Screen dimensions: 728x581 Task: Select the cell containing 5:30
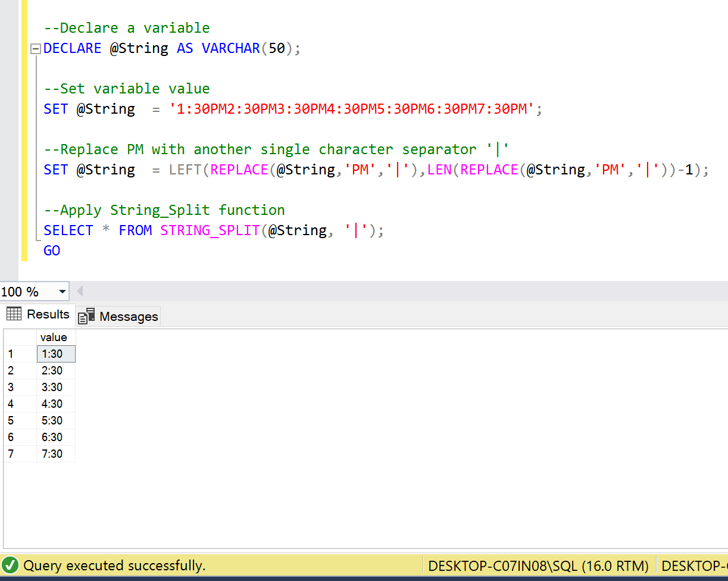pos(56,420)
